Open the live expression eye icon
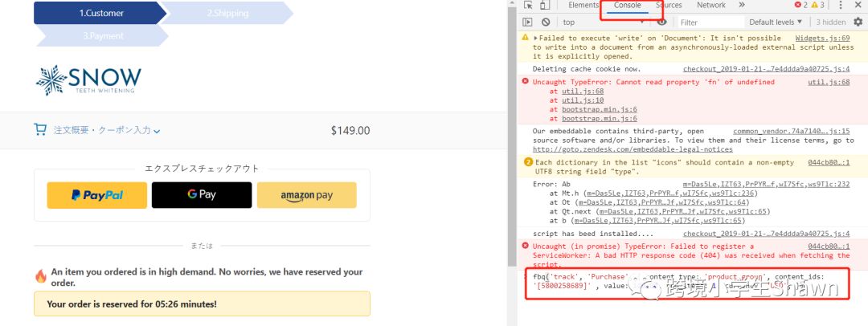868x326 pixels. tap(662, 22)
